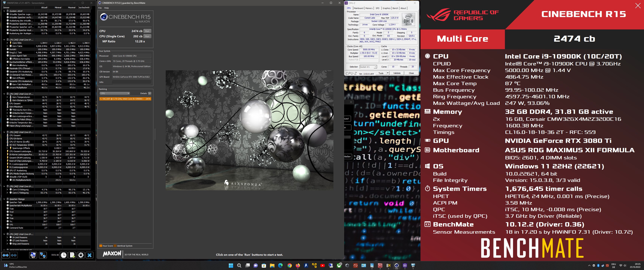Open CPU-Z Tools dropdown arrow
This screenshot has height=270, width=644.
pos(388,73)
